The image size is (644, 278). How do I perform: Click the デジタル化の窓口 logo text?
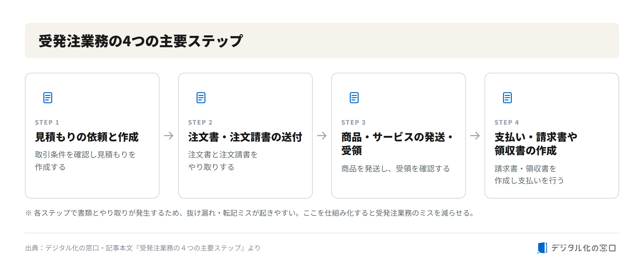[583, 248]
